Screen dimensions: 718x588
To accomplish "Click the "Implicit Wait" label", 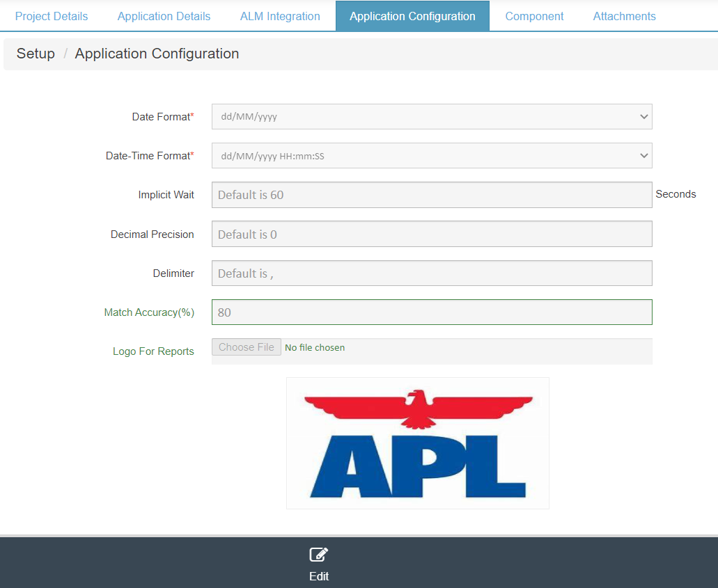I will click(166, 195).
